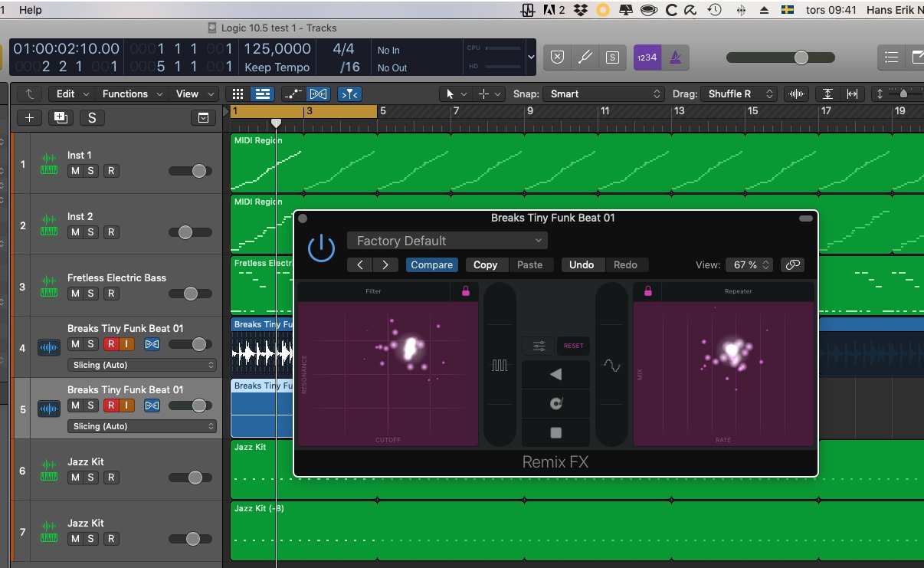Click the Compare button in plugin window

click(431, 264)
